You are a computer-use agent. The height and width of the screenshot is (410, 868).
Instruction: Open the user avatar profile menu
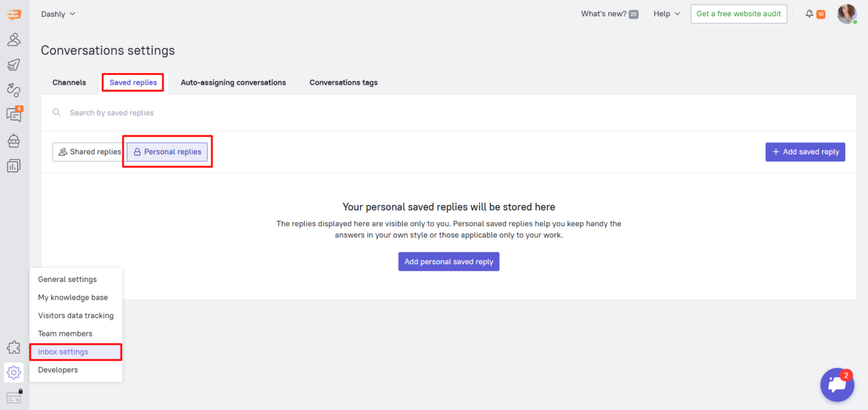(846, 14)
